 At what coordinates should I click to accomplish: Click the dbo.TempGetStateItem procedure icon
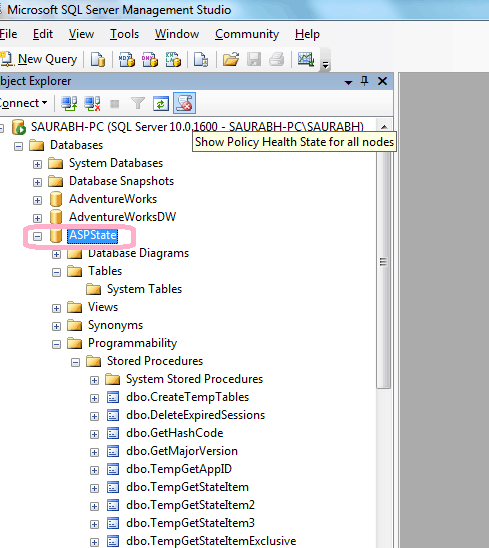[x=113, y=487]
